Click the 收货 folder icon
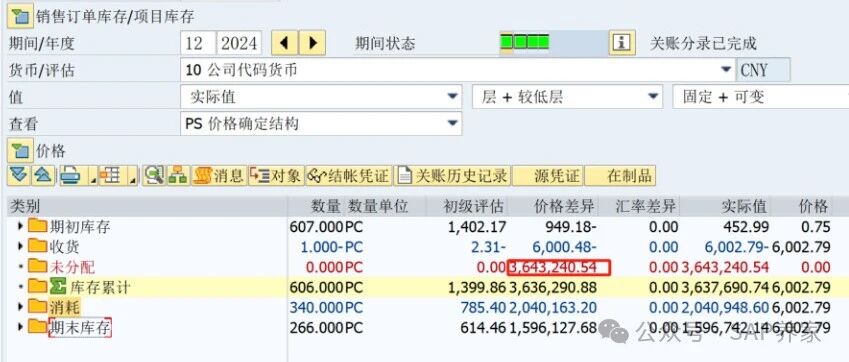 [37, 246]
